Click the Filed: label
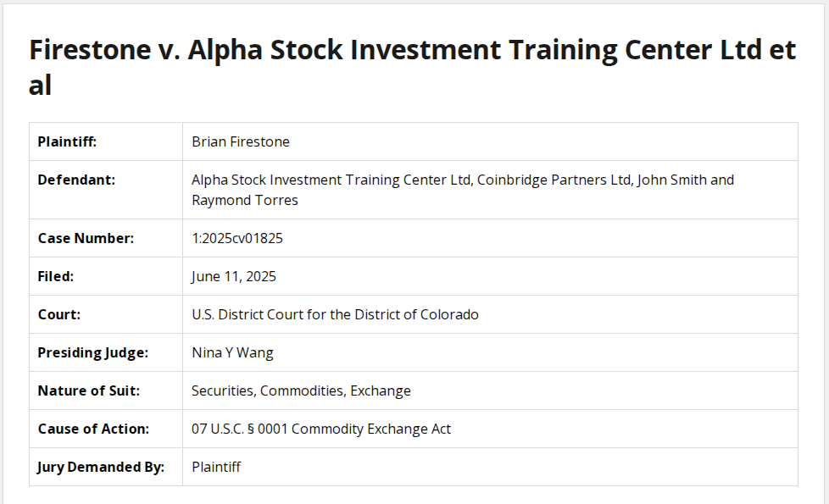This screenshot has height=504, width=829. [56, 276]
